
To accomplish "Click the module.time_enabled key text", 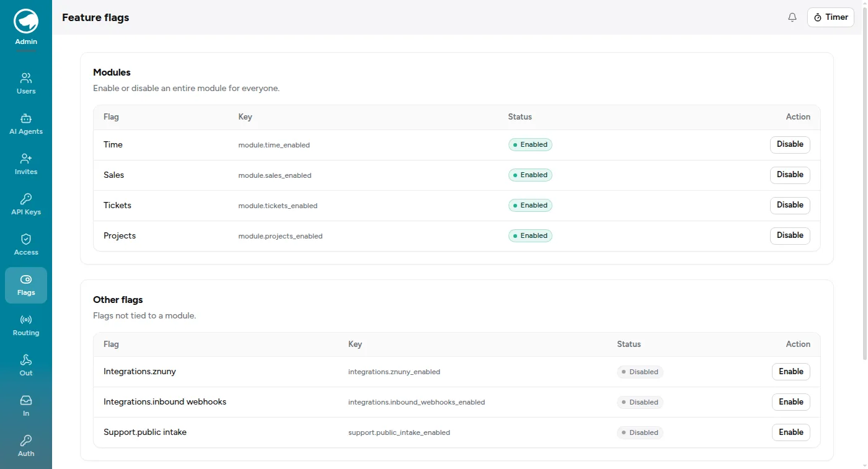I will coord(274,145).
